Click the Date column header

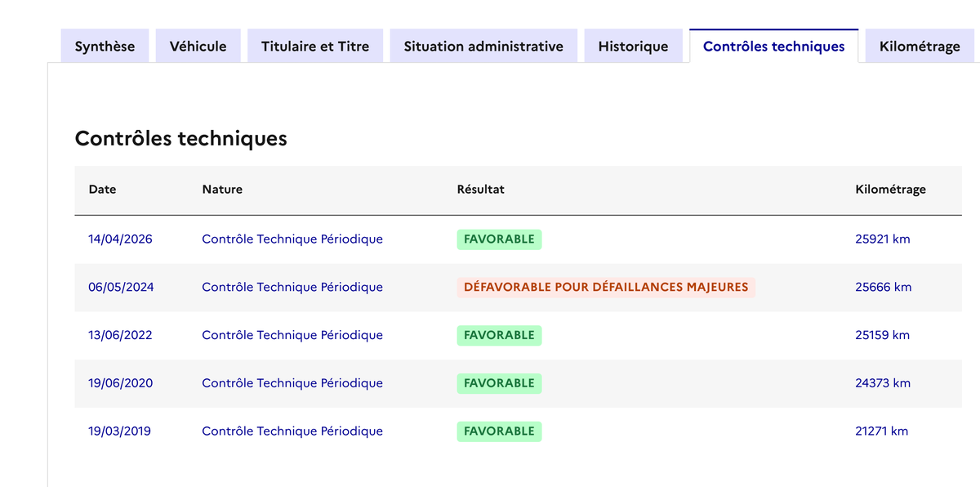pyautogui.click(x=102, y=190)
